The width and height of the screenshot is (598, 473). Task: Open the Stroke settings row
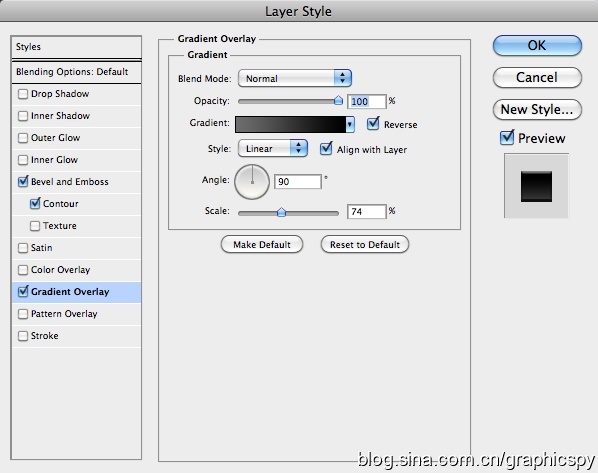76,336
